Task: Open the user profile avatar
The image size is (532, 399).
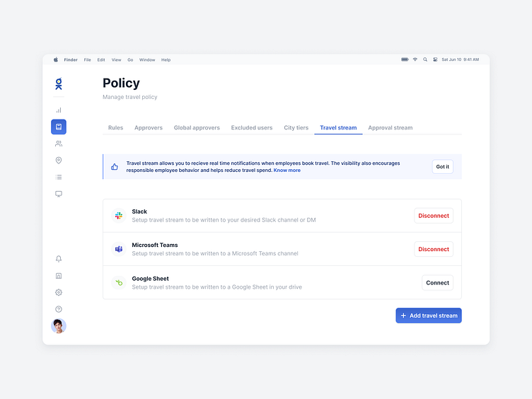Action: (x=59, y=326)
